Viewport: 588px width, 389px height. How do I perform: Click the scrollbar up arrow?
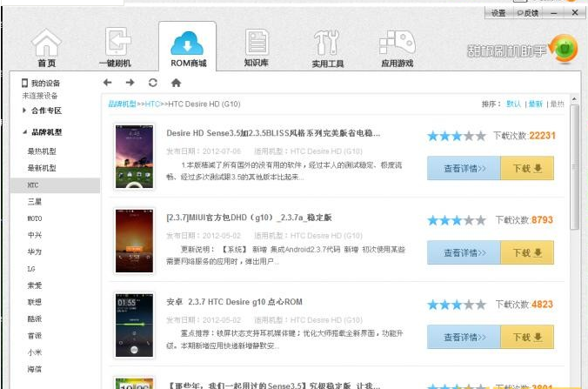click(574, 99)
